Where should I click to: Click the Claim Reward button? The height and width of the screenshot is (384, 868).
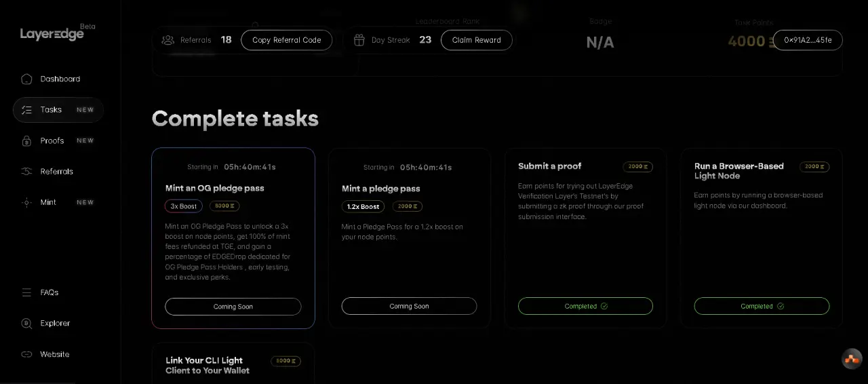477,40
